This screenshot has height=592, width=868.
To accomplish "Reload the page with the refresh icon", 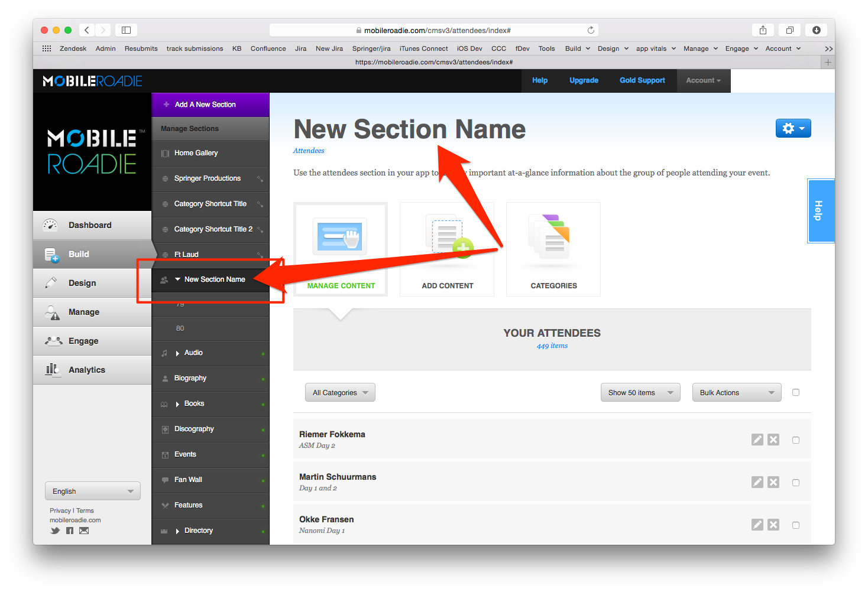I will tap(590, 30).
